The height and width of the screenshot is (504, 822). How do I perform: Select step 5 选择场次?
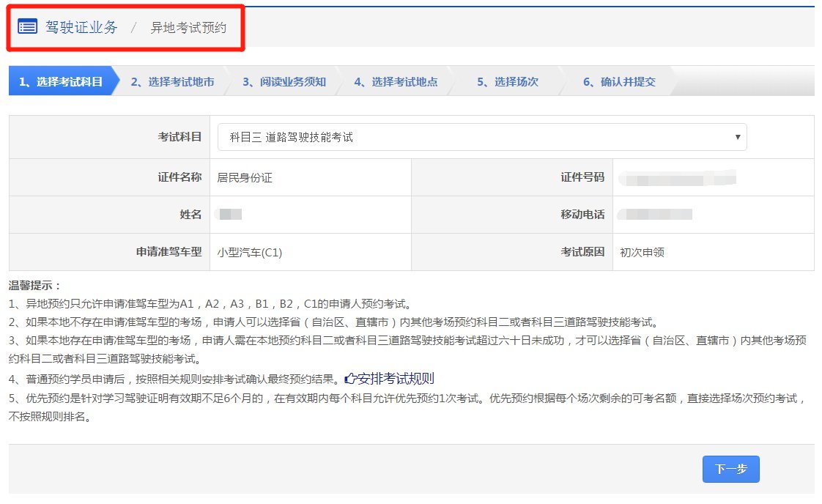[507, 82]
